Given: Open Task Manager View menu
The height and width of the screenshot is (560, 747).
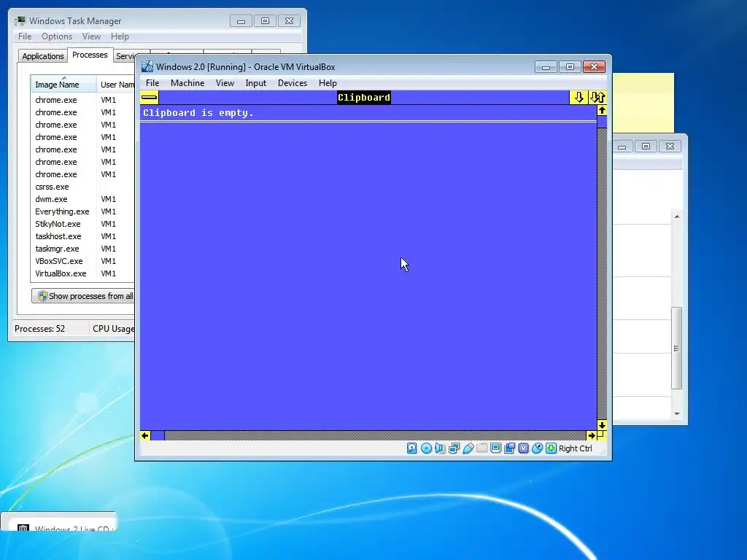Looking at the screenshot, I should [91, 36].
